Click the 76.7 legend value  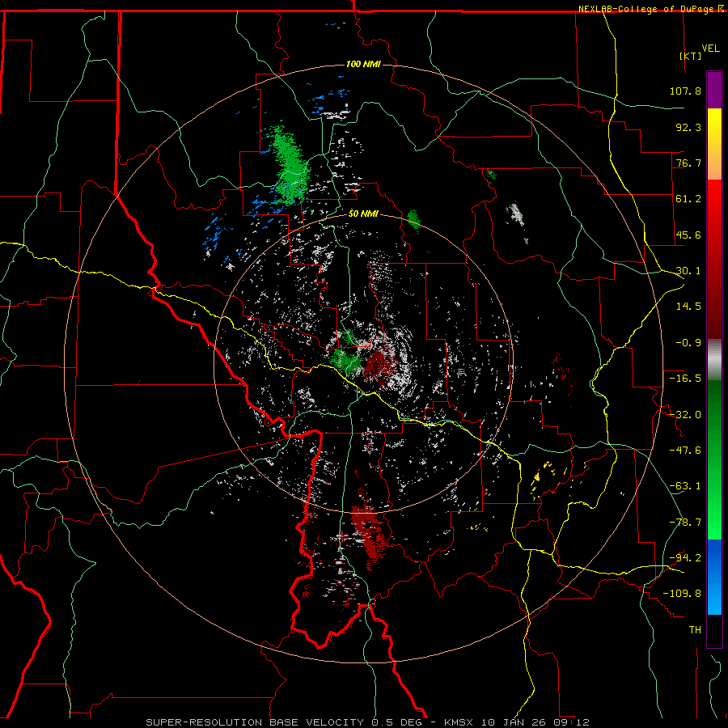point(688,163)
